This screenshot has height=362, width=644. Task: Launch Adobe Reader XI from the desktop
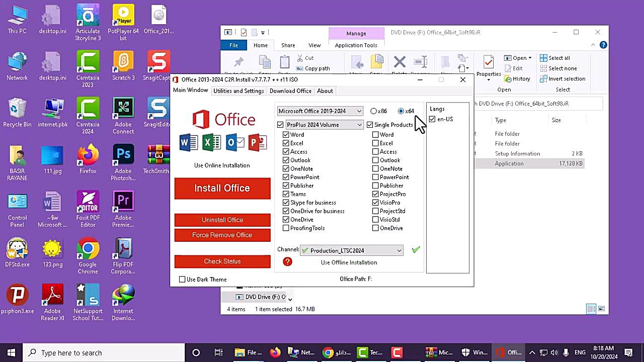click(52, 303)
